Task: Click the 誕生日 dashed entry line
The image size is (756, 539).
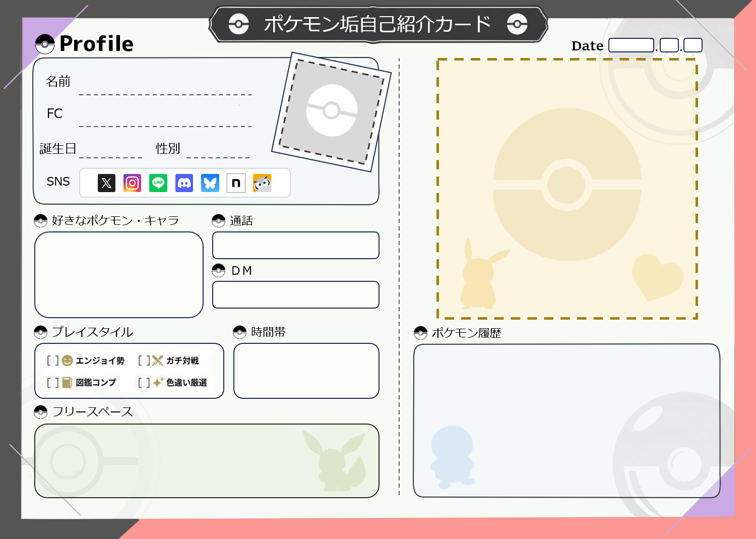Action: (111, 157)
